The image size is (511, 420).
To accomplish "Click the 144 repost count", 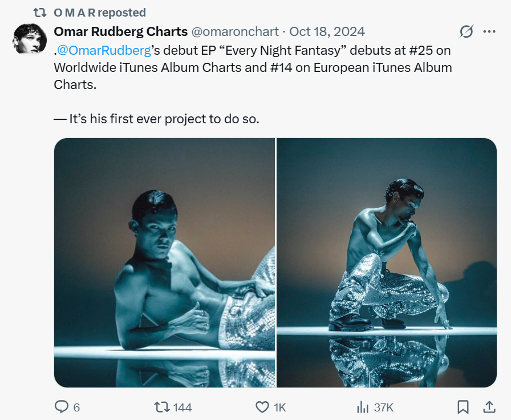I will click(x=182, y=407).
